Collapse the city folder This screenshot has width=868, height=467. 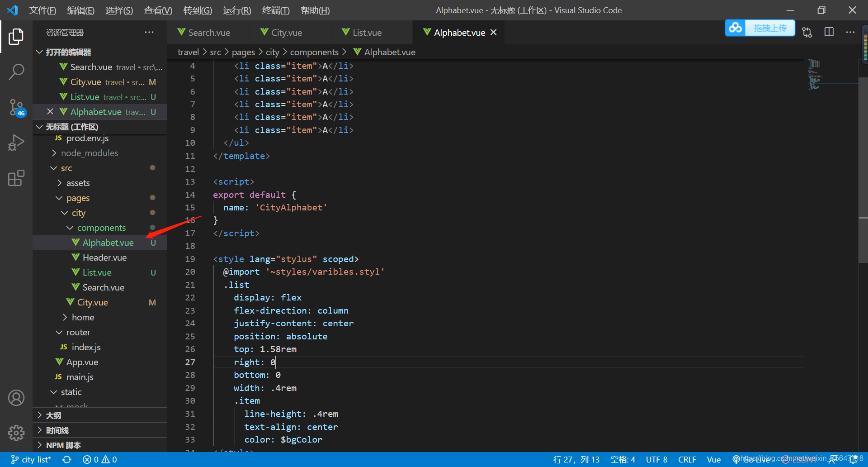(99, 213)
